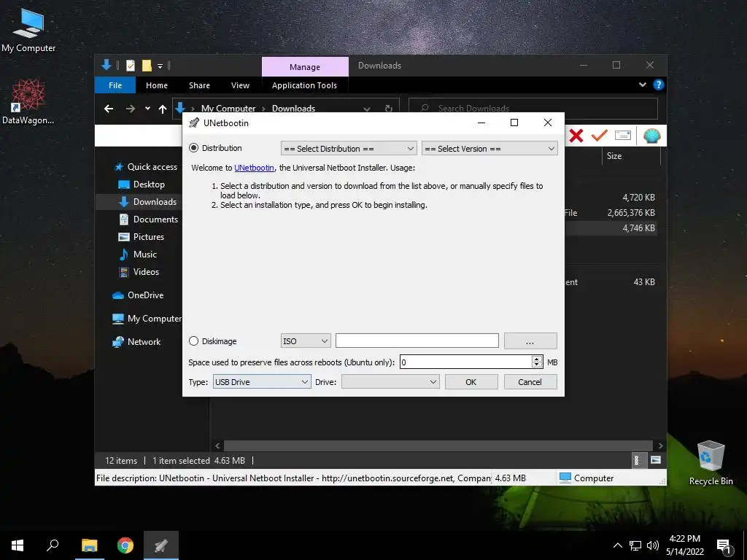Click the disk image path field
747x560 pixels.
point(417,341)
